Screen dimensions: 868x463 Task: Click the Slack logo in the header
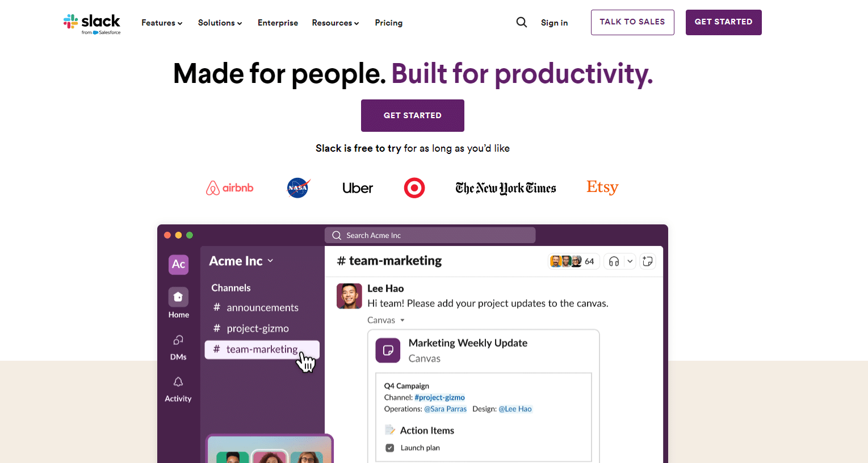tap(92, 23)
